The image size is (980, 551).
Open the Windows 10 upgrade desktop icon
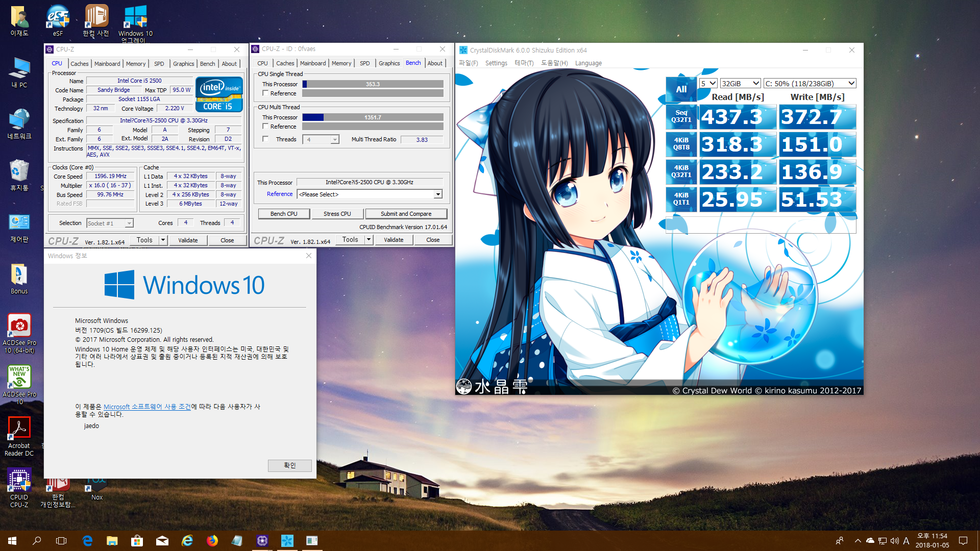[x=135, y=23]
